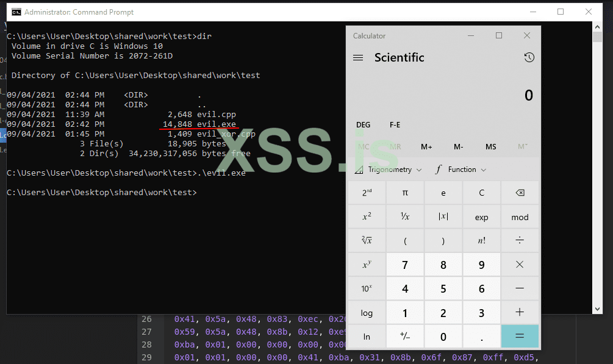Toggle the 2nd function key
Screen dimensions: 613x364
(x=367, y=193)
